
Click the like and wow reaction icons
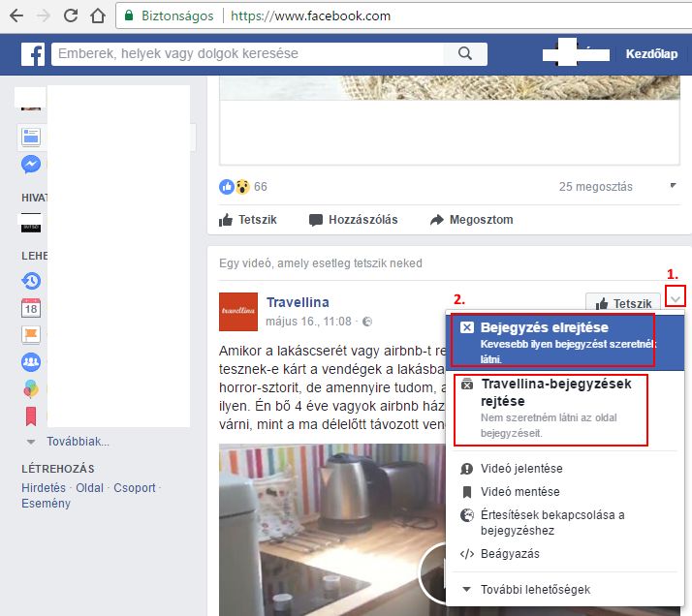pos(235,187)
